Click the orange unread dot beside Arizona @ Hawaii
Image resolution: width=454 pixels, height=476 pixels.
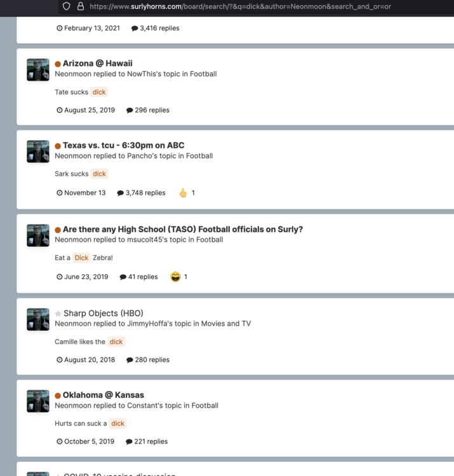tap(58, 63)
